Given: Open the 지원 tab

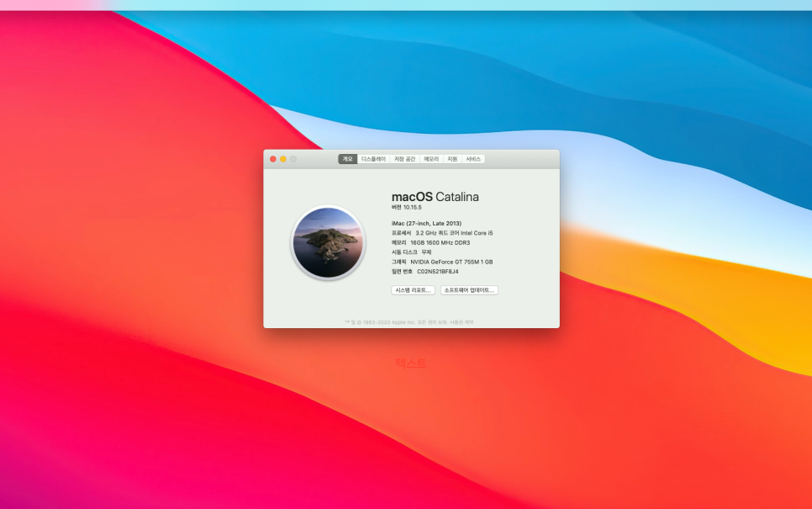Looking at the screenshot, I should [x=452, y=159].
